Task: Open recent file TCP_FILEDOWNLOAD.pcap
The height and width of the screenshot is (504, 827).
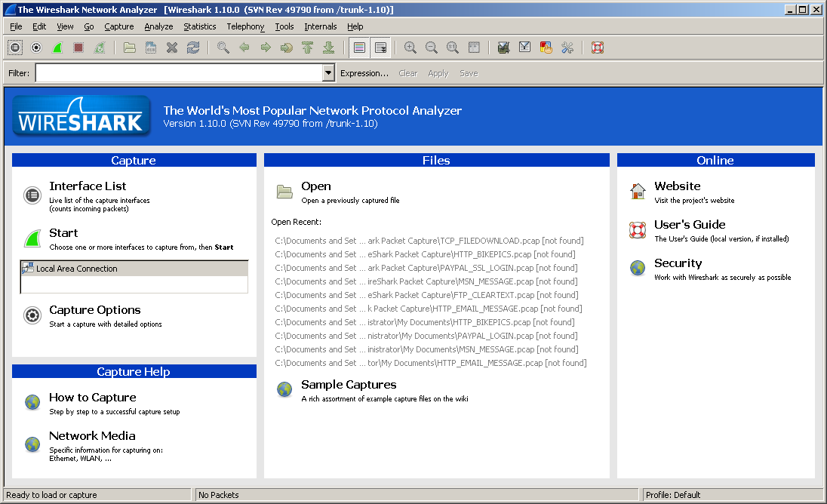Action: coord(429,241)
